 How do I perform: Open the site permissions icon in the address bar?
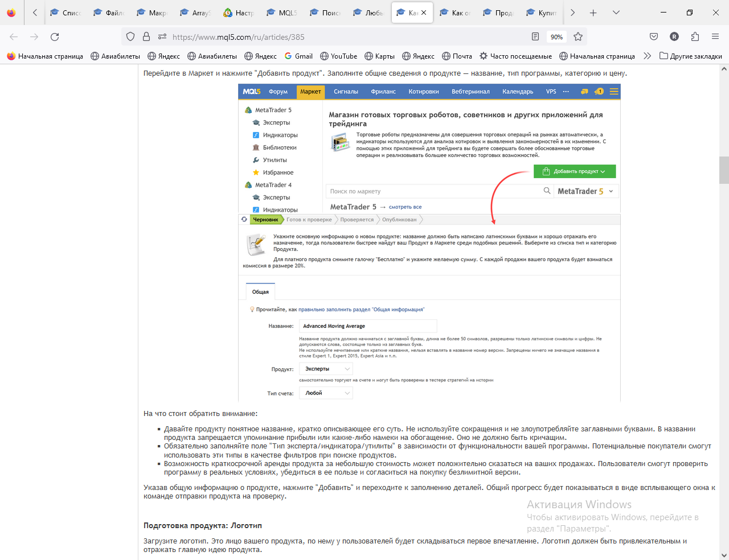tap(162, 37)
